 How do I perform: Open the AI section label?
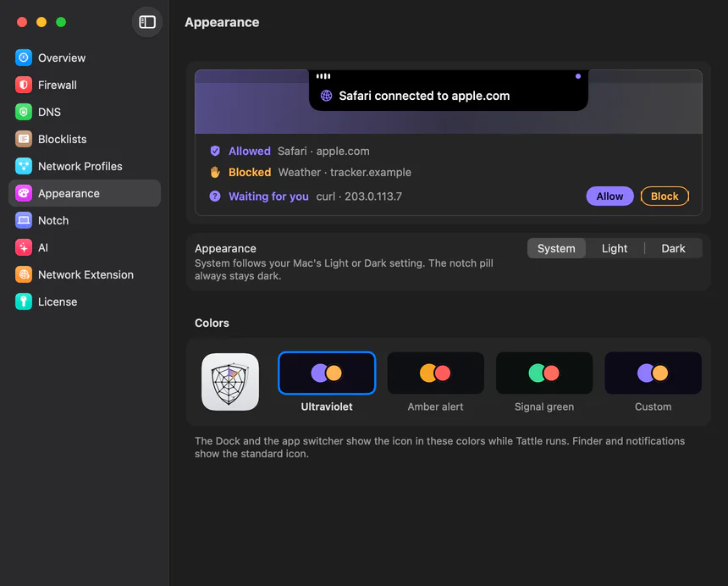(43, 247)
